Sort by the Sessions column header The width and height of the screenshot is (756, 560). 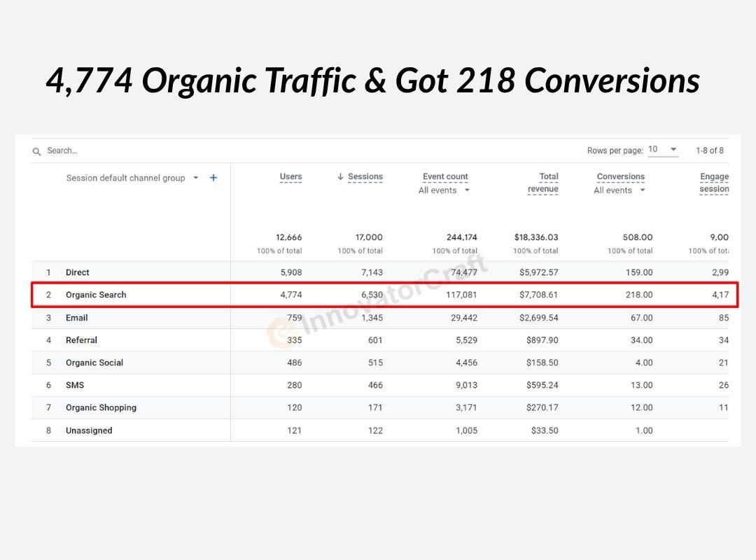[365, 177]
